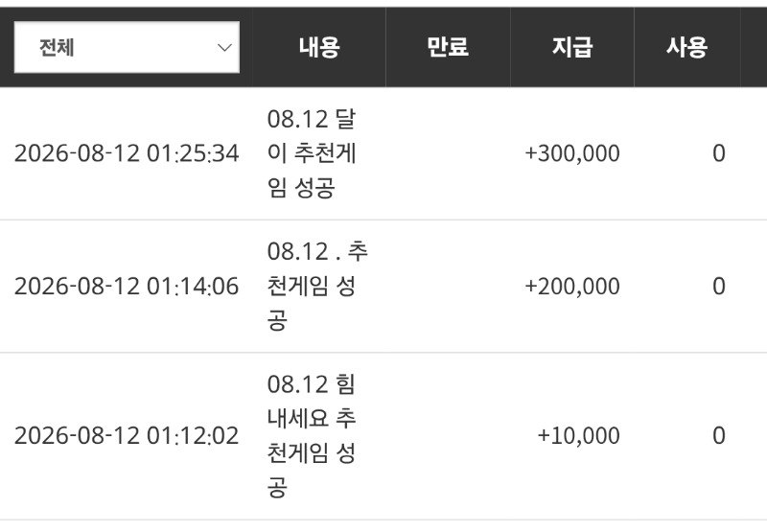Click empty 만료 cell in first row
Image resolution: width=767 pixels, height=532 pixels.
pyautogui.click(x=448, y=153)
